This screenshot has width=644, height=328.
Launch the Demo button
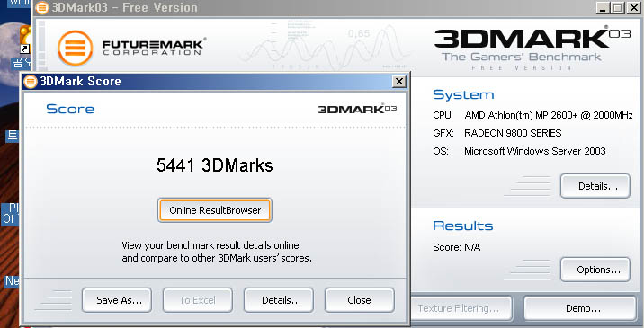580,308
